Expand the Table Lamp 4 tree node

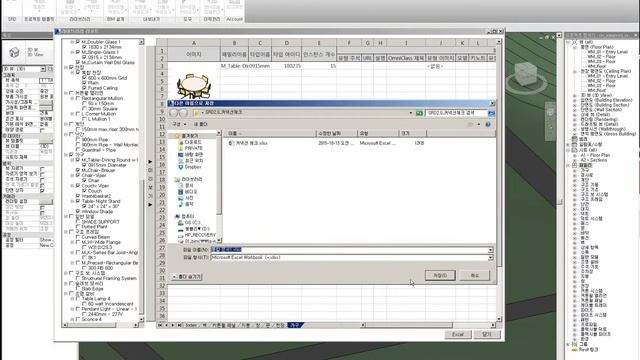point(72,299)
